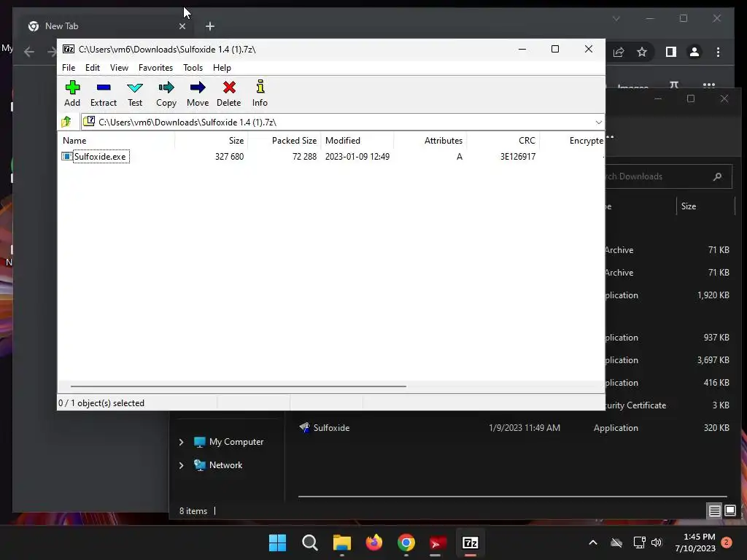The image size is (747, 560).
Task: Run the Test archive tool
Action: pyautogui.click(x=135, y=93)
